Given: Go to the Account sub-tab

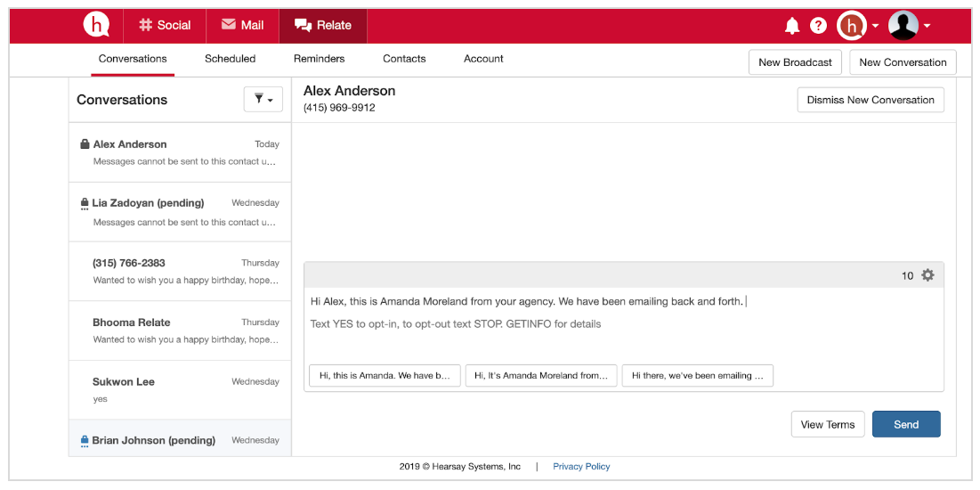Looking at the screenshot, I should [483, 59].
